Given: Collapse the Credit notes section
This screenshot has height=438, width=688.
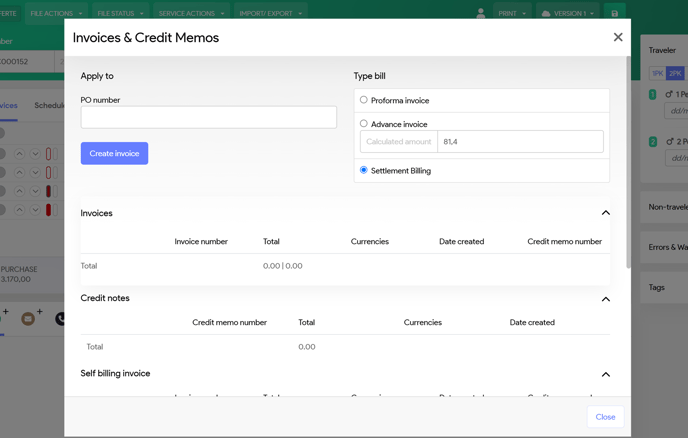Looking at the screenshot, I should click(605, 299).
